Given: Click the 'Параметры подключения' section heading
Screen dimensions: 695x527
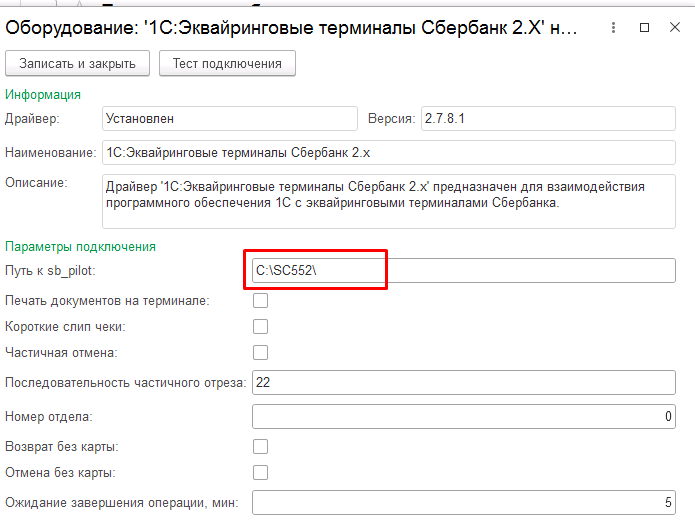Looking at the screenshot, I should click(80, 246).
